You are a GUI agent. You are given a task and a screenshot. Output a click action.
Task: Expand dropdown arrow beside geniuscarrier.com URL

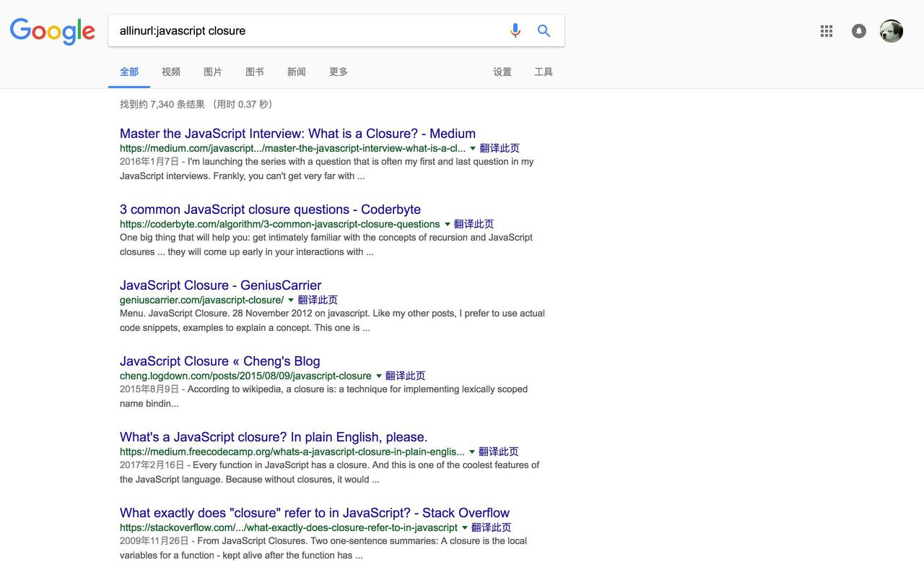(291, 301)
